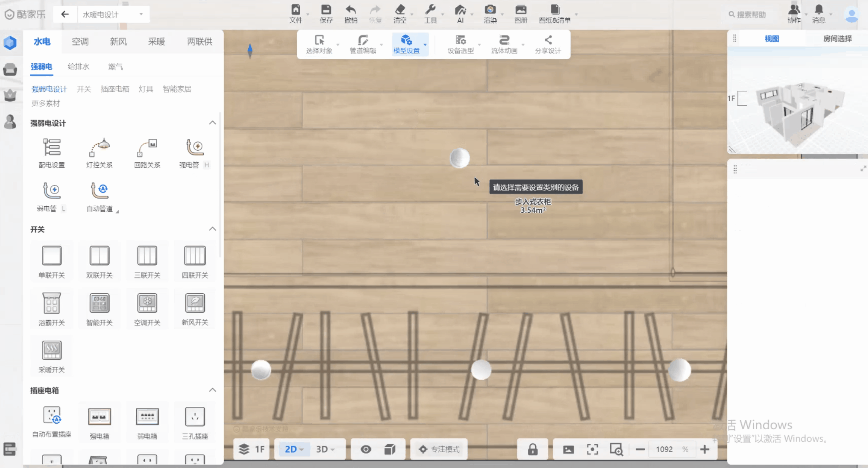This screenshot has width=868, height=468.
Task: Click the lock icon in bottom bar
Action: tap(533, 449)
